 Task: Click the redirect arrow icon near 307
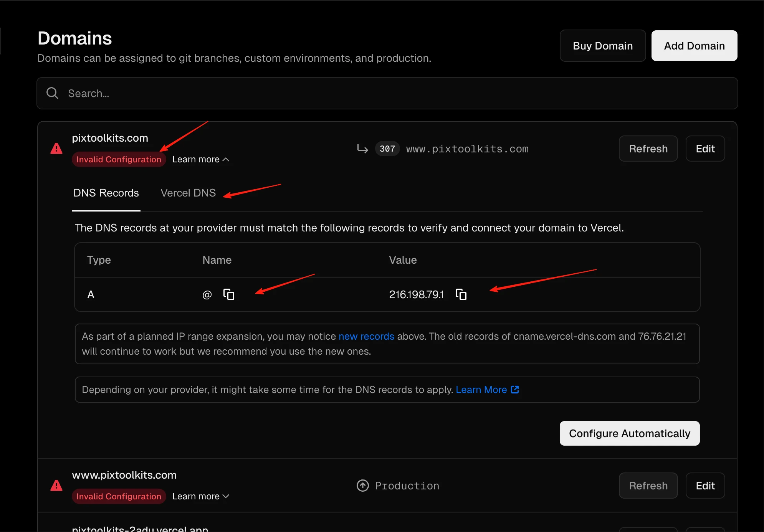(x=362, y=149)
